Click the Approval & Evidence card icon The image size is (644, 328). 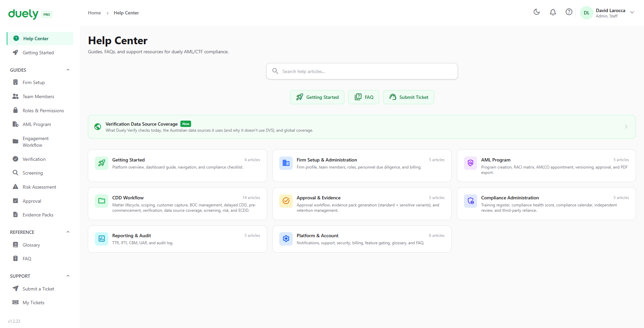(x=286, y=201)
